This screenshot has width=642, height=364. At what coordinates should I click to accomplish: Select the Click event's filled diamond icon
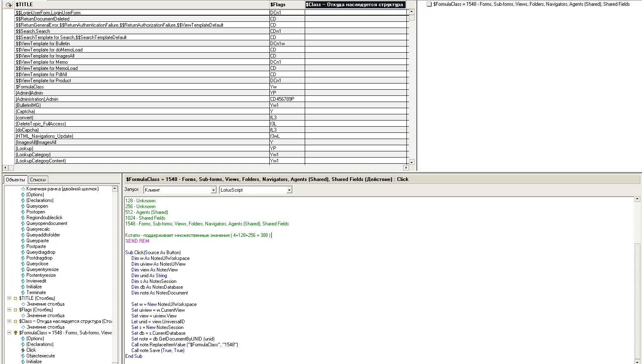[23, 350]
